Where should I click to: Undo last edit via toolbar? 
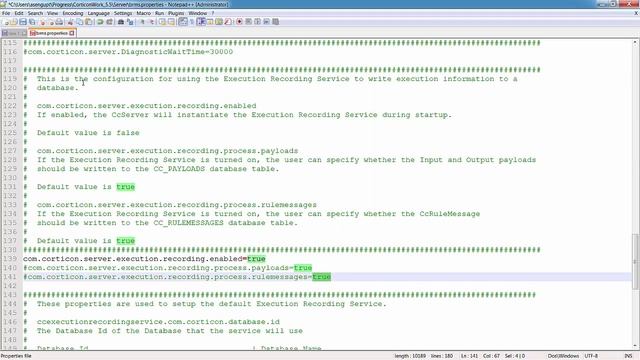[99, 22]
